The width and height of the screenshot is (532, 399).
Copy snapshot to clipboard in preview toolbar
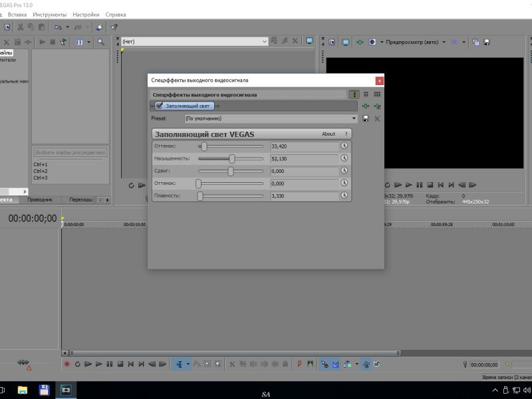coord(475,42)
